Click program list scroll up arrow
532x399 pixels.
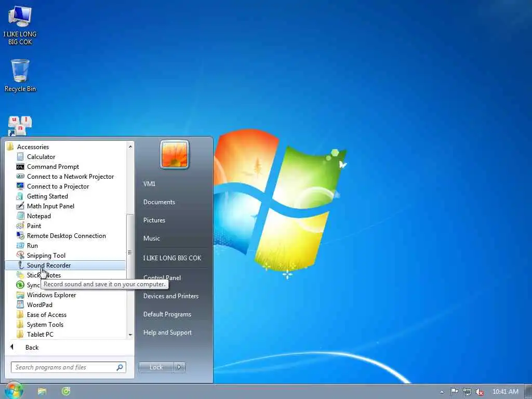(130, 147)
